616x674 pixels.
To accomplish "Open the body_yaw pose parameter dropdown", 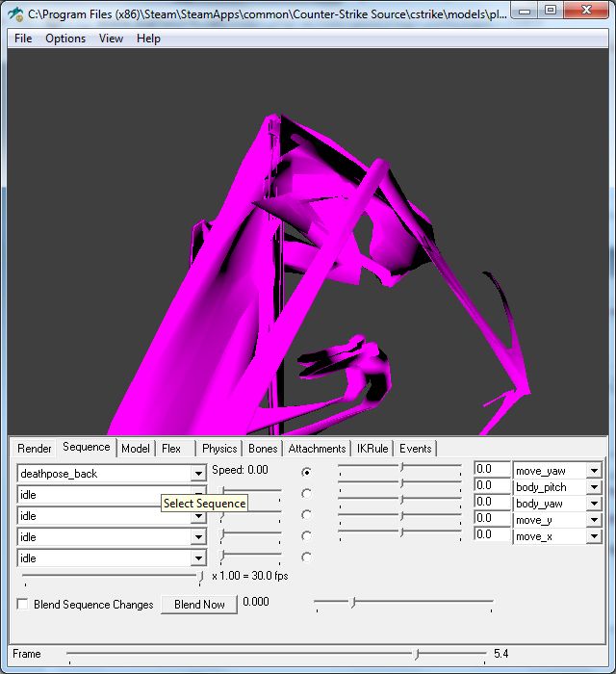I will (594, 504).
